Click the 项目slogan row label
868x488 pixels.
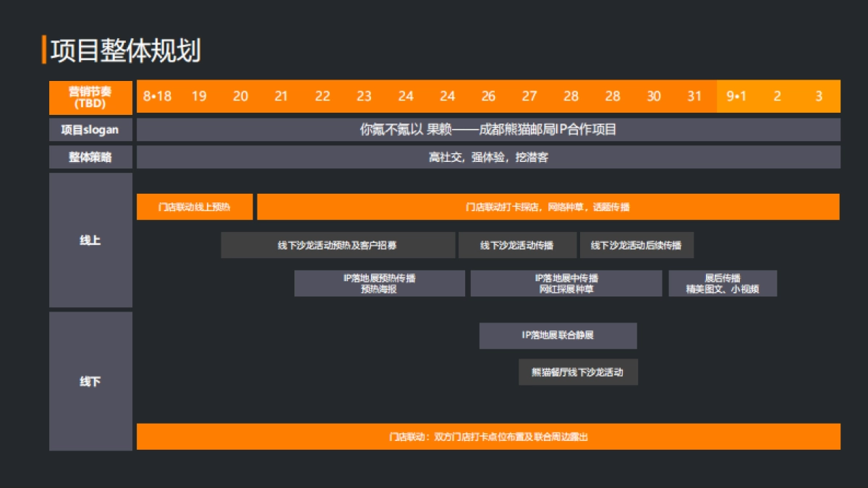pos(90,129)
